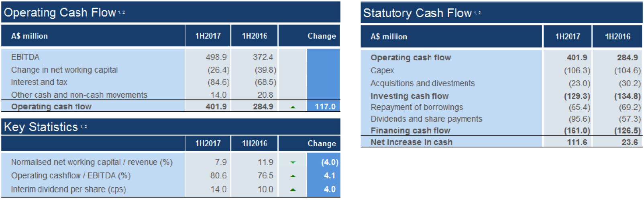Select the Statutory Cash Flow section title
644x201 pixels.
click(x=418, y=13)
